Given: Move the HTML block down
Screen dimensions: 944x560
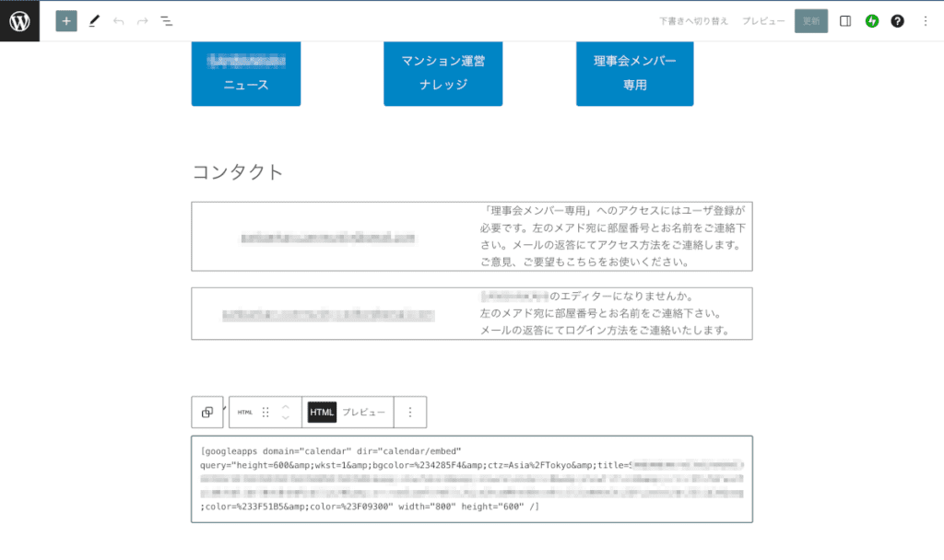Looking at the screenshot, I should click(286, 418).
